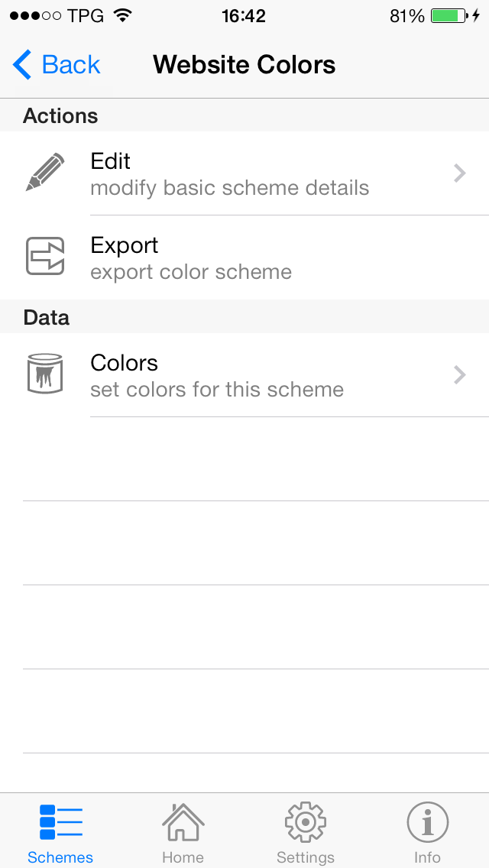The image size is (489, 868).
Task: Switch to the Schemes tab label
Action: [x=60, y=857]
